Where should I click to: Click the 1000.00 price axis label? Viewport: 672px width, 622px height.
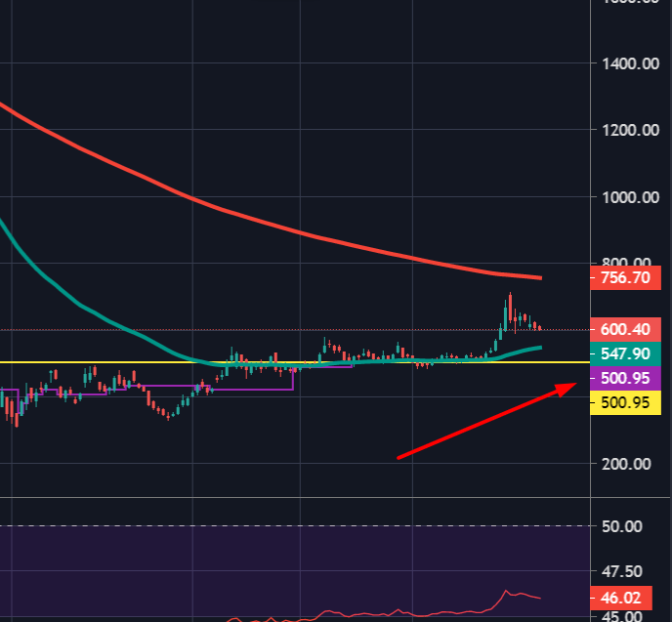[630, 197]
